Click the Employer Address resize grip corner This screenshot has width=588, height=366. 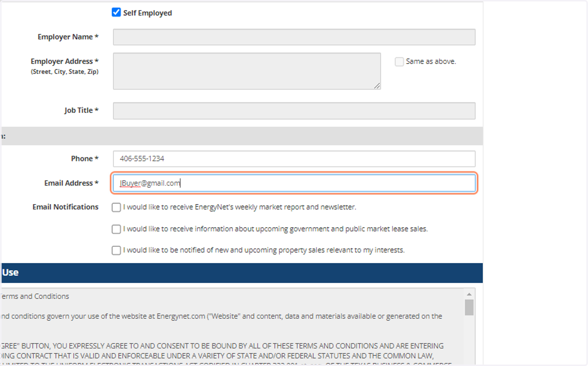point(377,86)
